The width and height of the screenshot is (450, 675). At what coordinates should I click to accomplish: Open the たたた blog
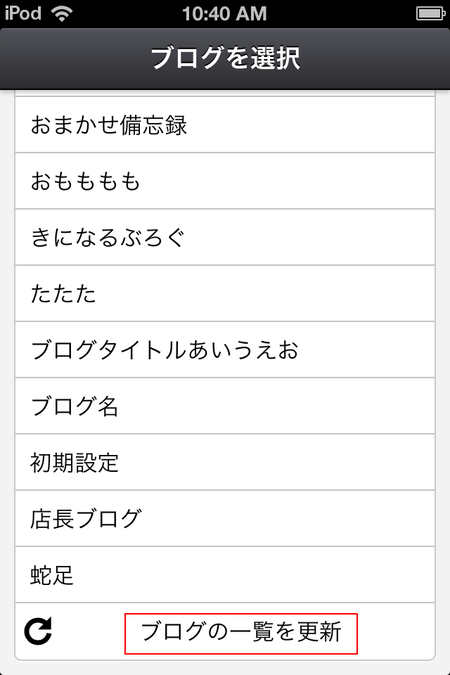[225, 294]
